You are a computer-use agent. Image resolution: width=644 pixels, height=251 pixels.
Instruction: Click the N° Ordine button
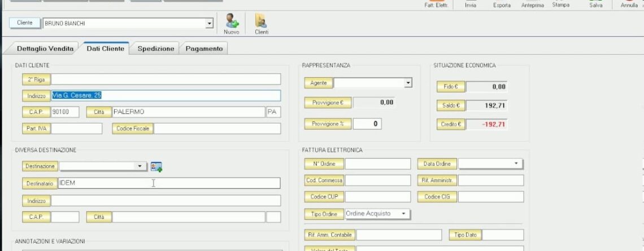pos(324,164)
